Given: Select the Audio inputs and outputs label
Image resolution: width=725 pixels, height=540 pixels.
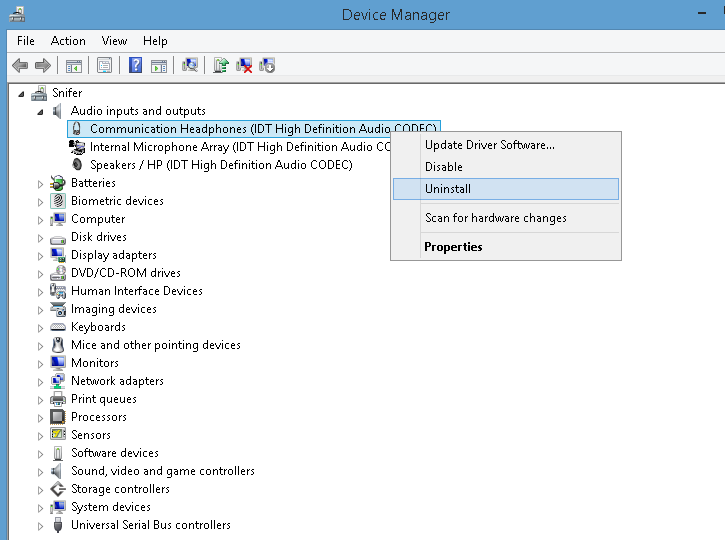Looking at the screenshot, I should tap(138, 111).
